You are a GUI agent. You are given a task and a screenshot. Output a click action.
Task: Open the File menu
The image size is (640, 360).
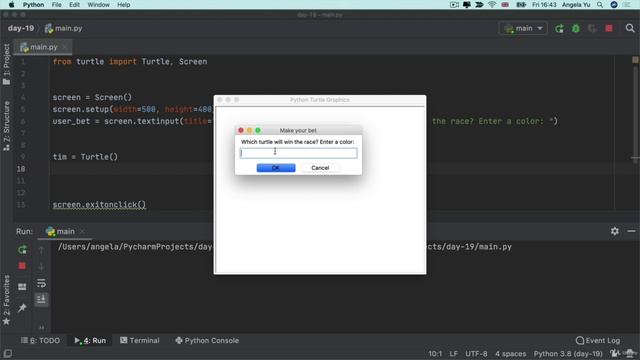[x=56, y=5]
